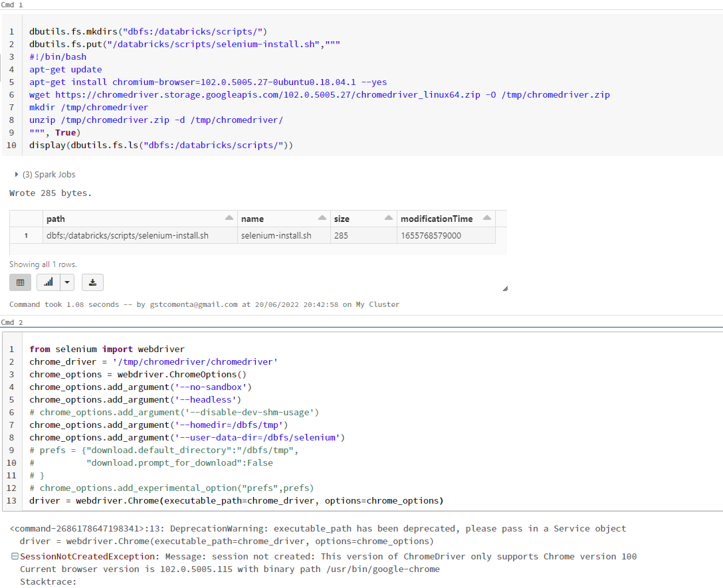Click the chromedriver download URL in Cmd 1

point(266,94)
